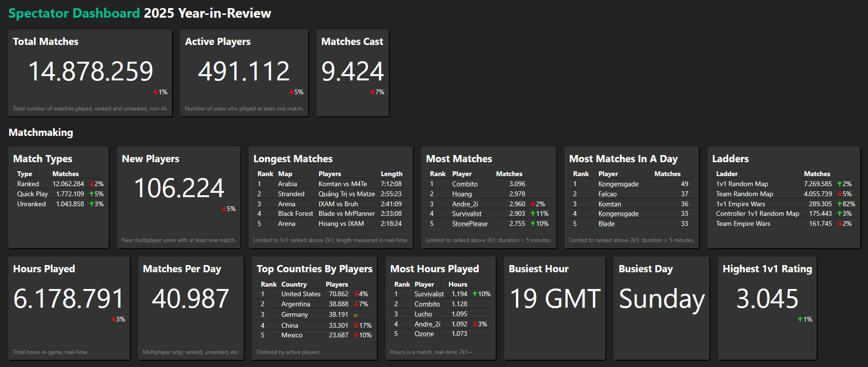The width and height of the screenshot is (868, 367).
Task: Click Argentina in Top Countries
Action: tap(296, 304)
